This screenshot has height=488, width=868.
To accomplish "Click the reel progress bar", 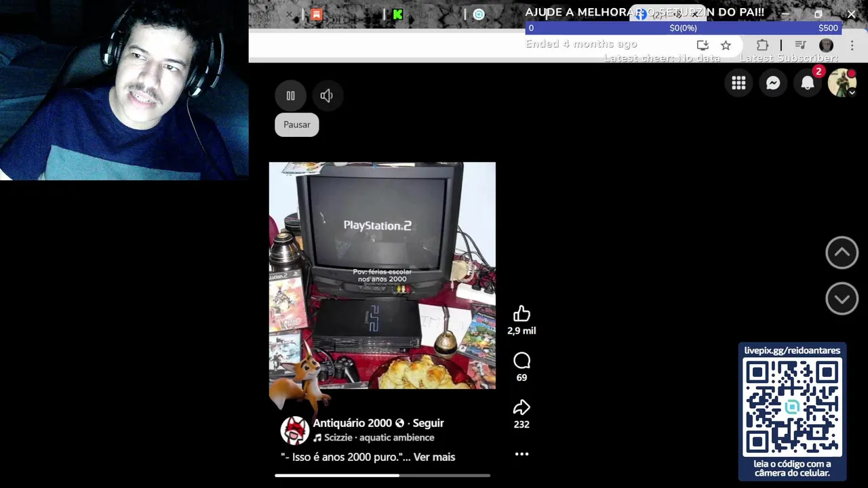I will [382, 475].
